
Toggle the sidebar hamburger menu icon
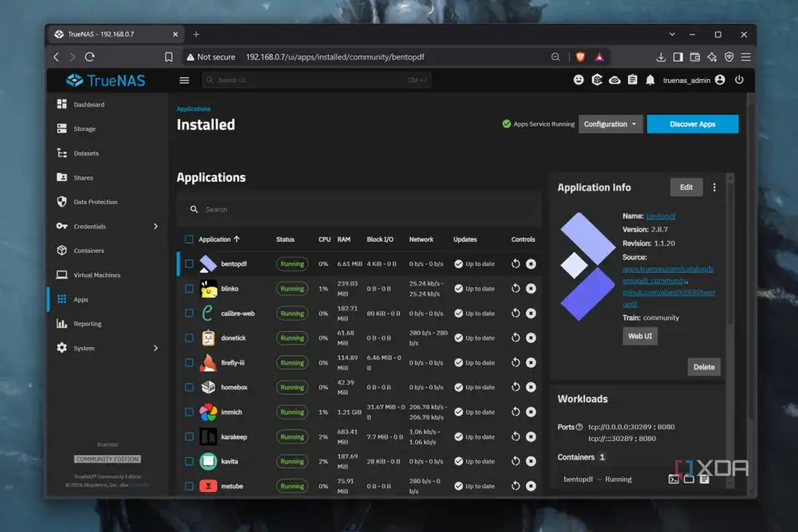pos(184,80)
